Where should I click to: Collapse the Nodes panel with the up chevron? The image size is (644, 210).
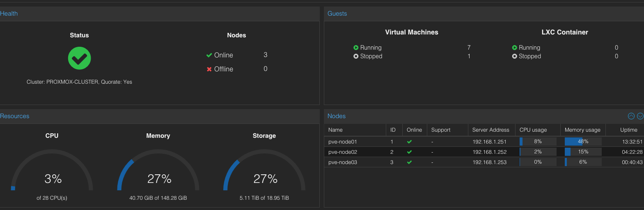631,116
